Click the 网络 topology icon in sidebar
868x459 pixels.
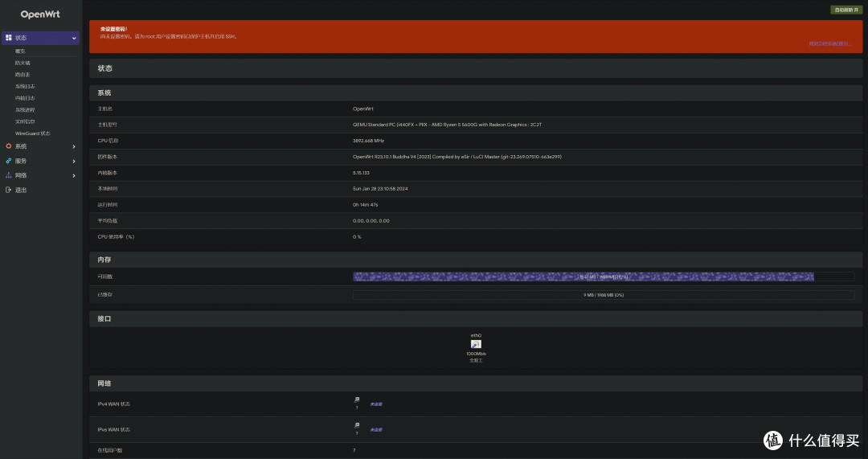click(8, 175)
